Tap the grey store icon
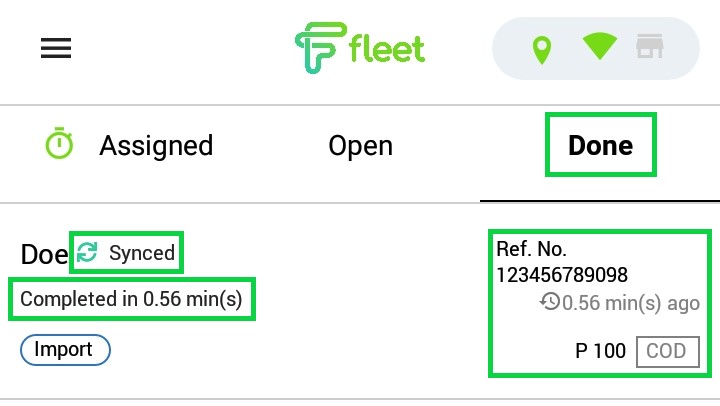Screen dimensions: 720x406 pyautogui.click(x=649, y=46)
